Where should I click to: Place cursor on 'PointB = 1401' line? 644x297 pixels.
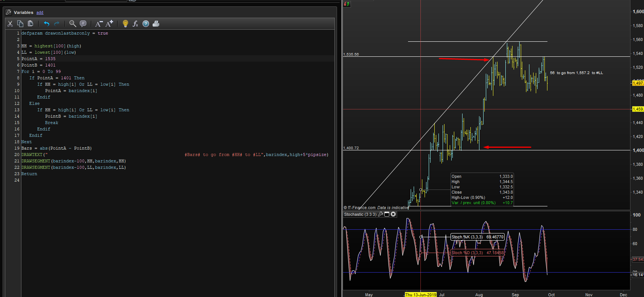pos(38,65)
